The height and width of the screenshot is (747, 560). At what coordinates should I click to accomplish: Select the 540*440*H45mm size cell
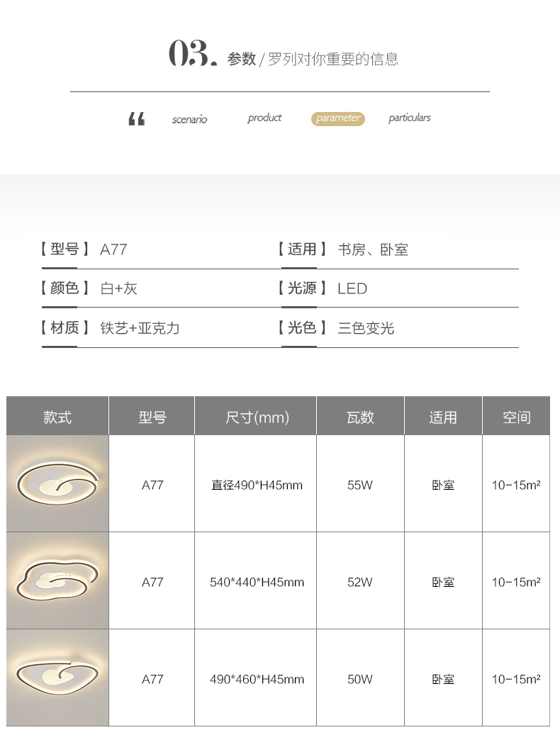257,582
